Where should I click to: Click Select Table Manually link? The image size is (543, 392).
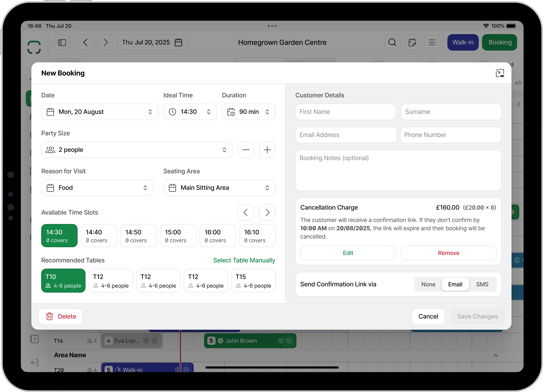click(x=244, y=260)
